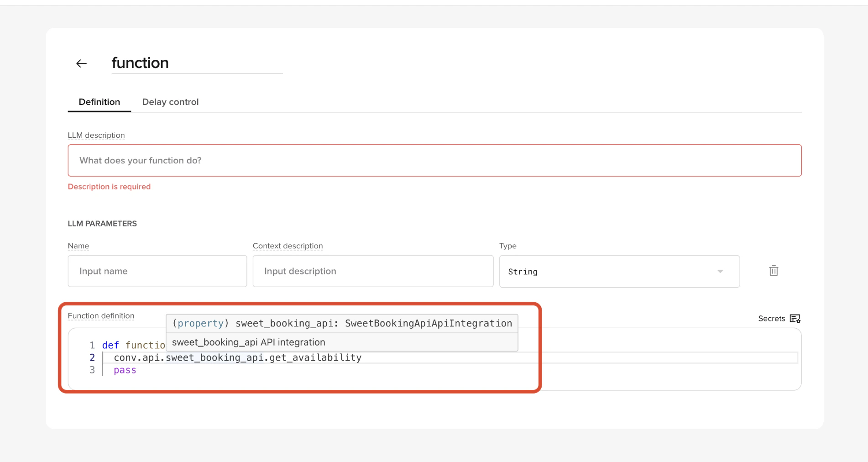The image size is (868, 462).
Task: Click the trash icon beside the Type dropdown
Action: click(773, 271)
